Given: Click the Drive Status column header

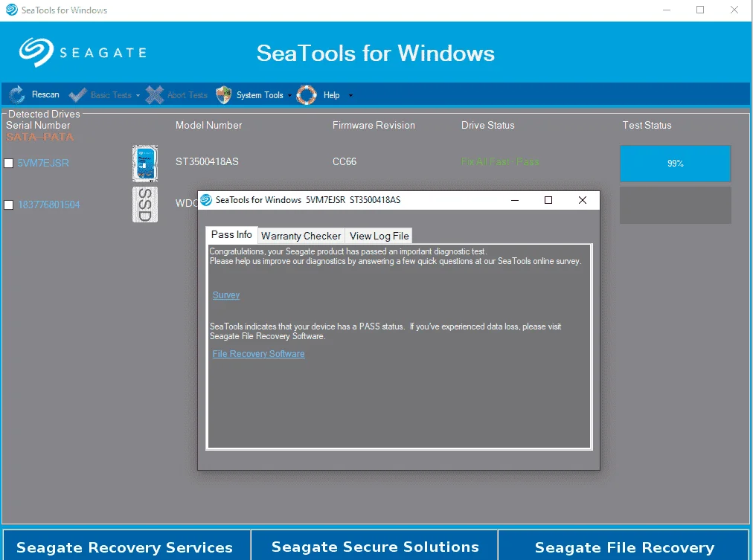Looking at the screenshot, I should tap(487, 125).
